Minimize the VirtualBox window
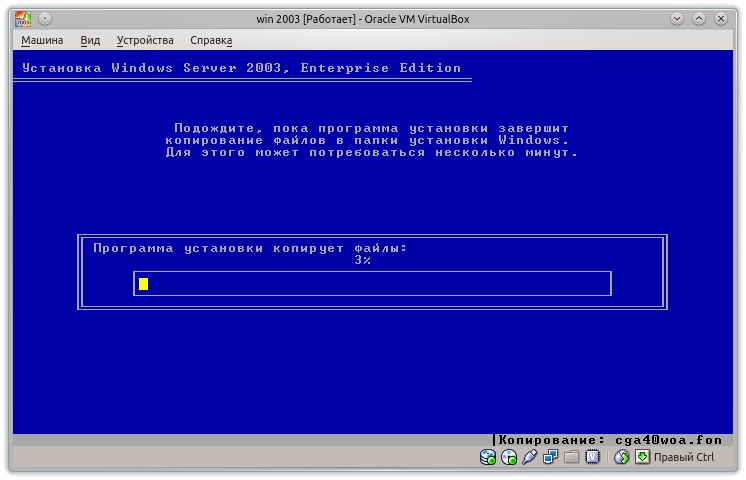The image size is (746, 480). click(677, 18)
